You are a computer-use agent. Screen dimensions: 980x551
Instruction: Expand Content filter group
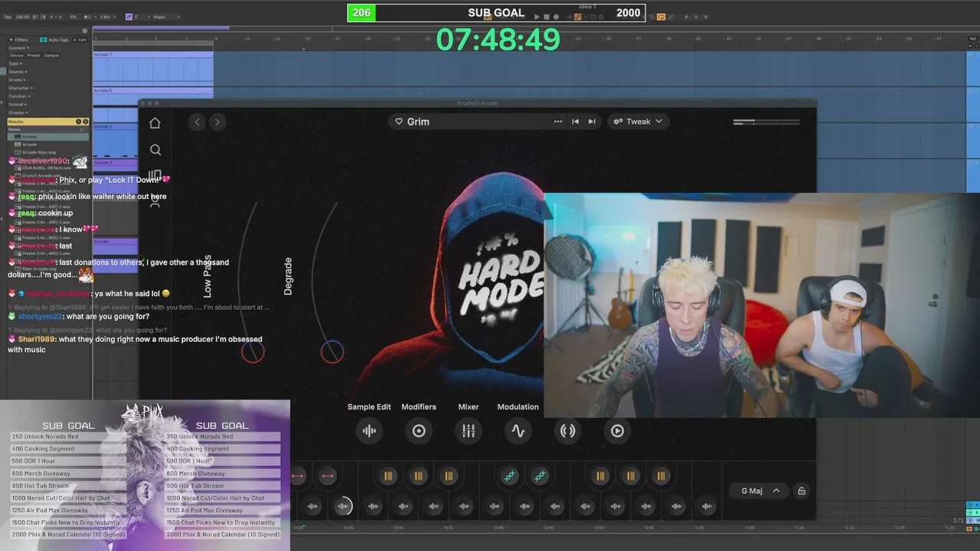pyautogui.click(x=19, y=48)
